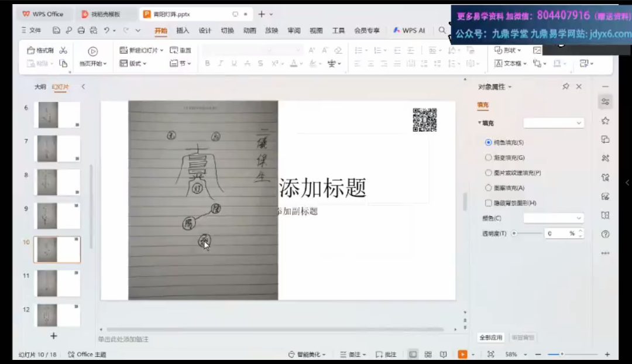Open the help question mark sidebar icon
The image size is (632, 364).
(x=605, y=234)
